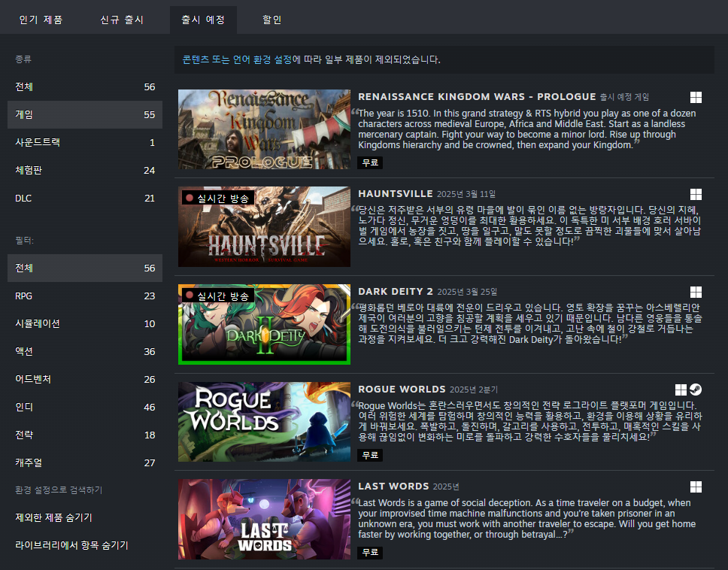Viewport: 728px width, 570px height.
Task: Filter by 게임 type
Action: coord(85,114)
